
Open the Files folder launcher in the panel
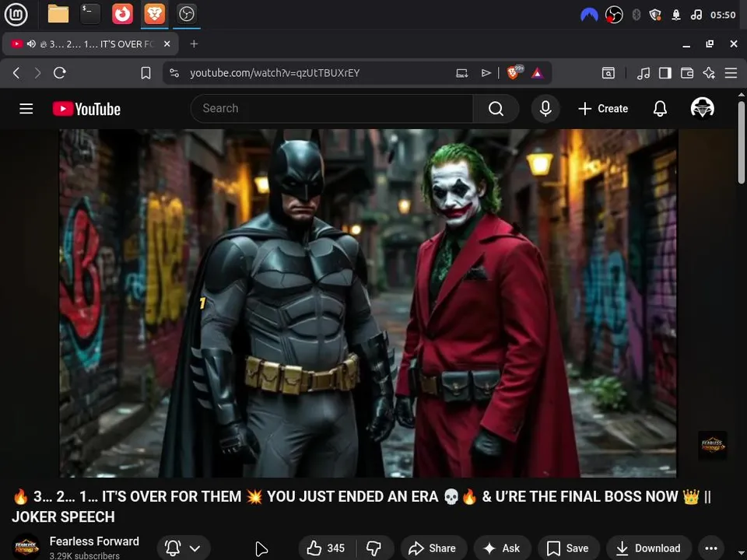(58, 14)
